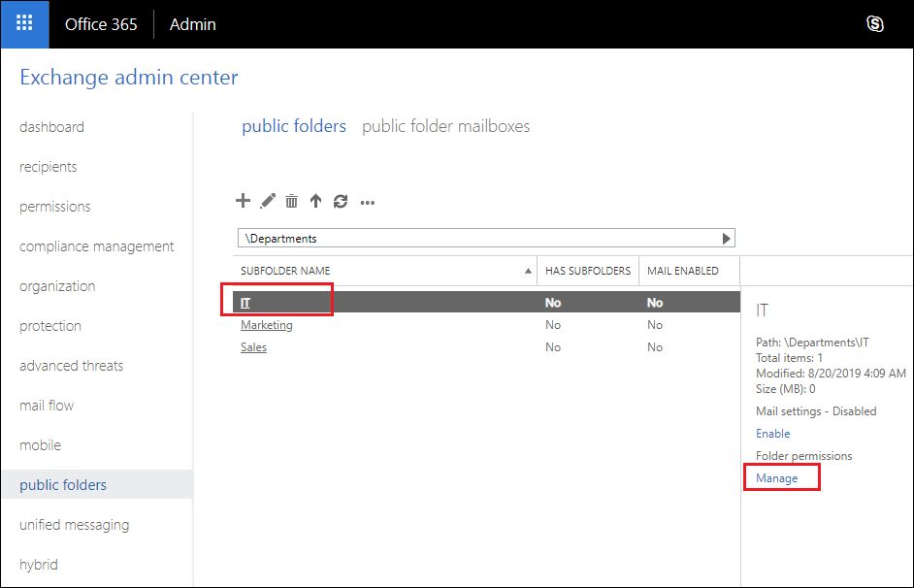Click Enable under Mail settings
This screenshot has width=914, height=588.
(773, 434)
